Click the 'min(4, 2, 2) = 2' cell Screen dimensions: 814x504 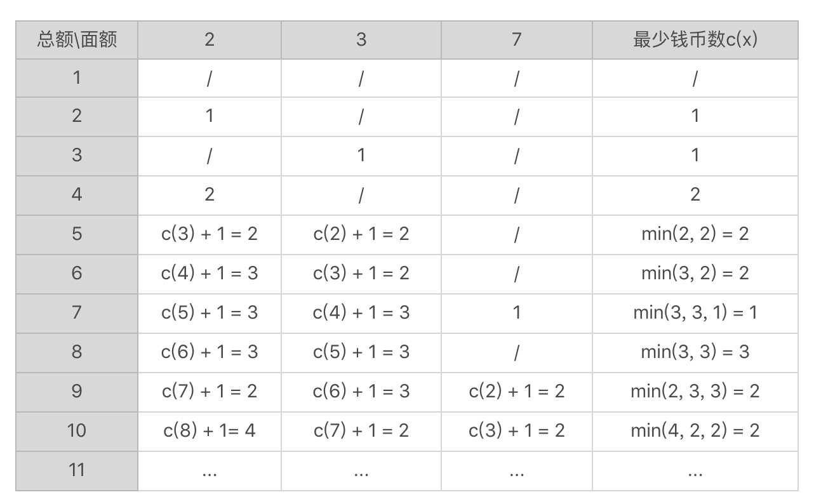coord(695,430)
